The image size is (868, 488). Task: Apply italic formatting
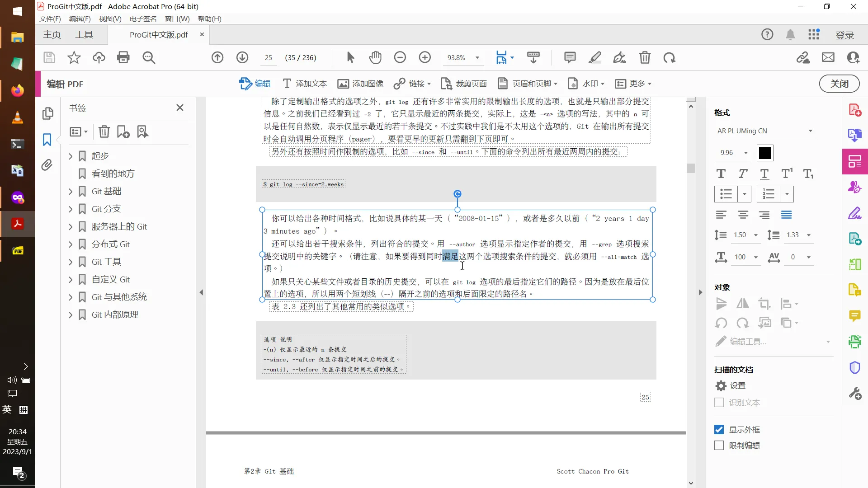(742, 174)
